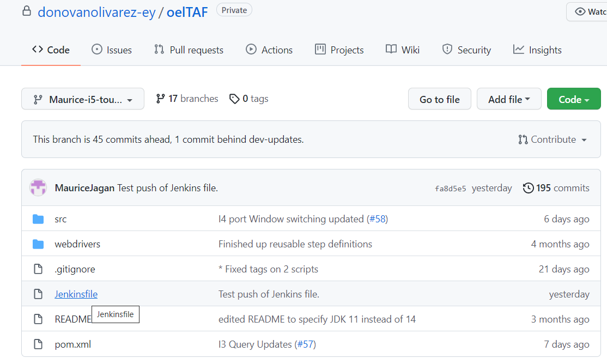Open the README file

(73, 319)
